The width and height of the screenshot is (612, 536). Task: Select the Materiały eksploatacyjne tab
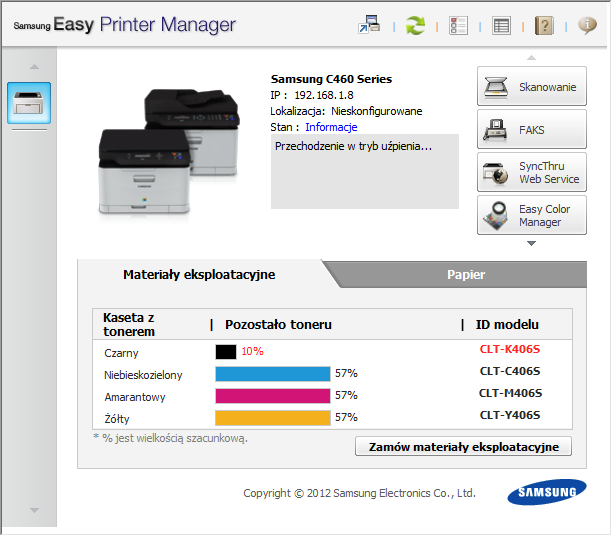tap(199, 274)
